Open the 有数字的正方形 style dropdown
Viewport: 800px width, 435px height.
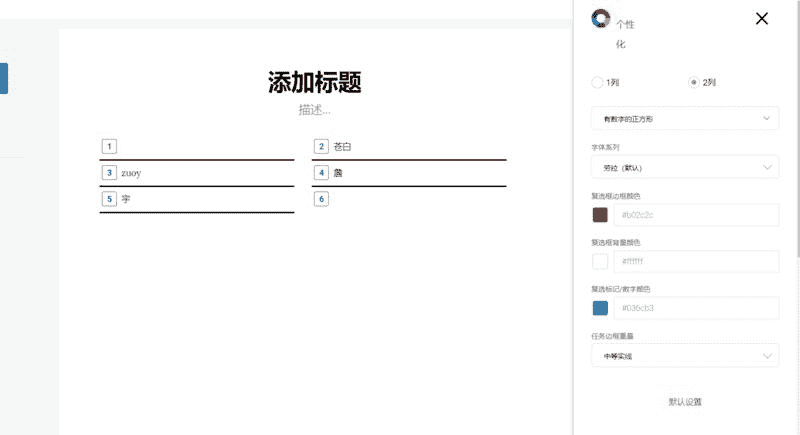(x=685, y=119)
